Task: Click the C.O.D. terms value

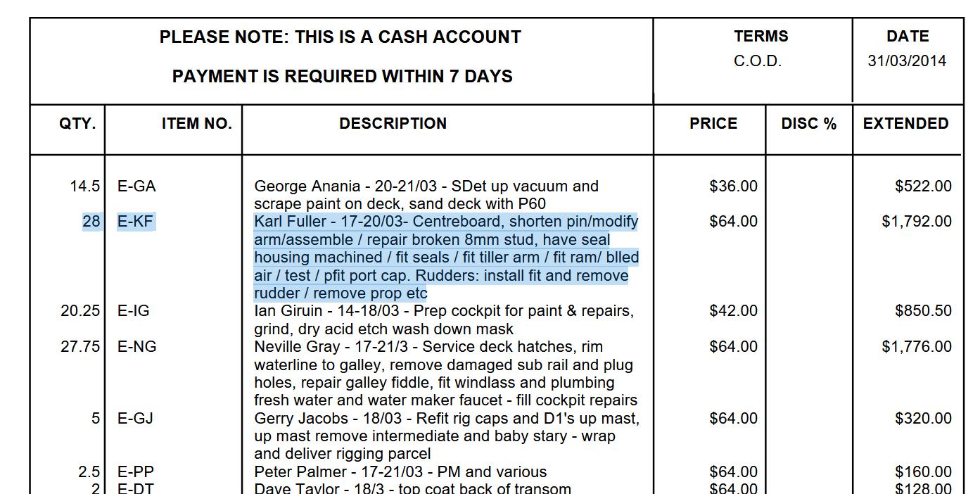Action: click(x=758, y=61)
